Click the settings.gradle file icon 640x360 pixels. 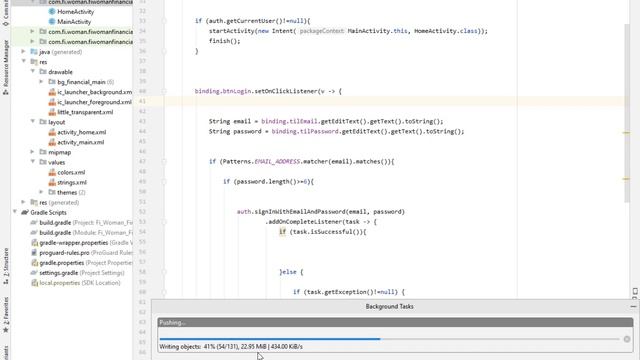point(34,273)
